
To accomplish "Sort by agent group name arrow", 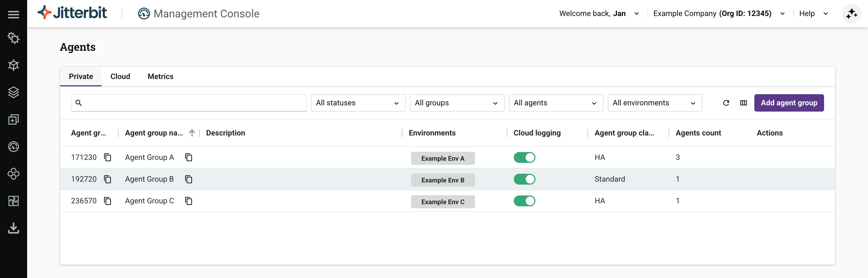I will pyautogui.click(x=192, y=133).
